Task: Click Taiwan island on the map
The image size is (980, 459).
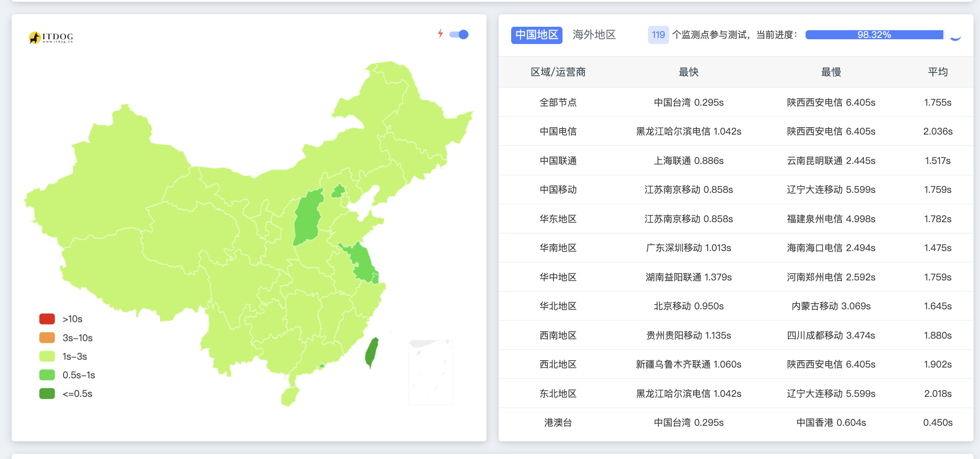Action: point(372,352)
